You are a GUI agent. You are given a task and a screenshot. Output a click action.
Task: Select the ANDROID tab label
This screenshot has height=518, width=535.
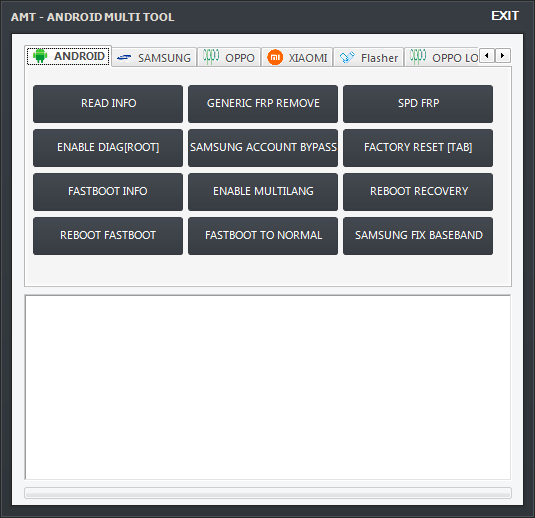coord(79,56)
